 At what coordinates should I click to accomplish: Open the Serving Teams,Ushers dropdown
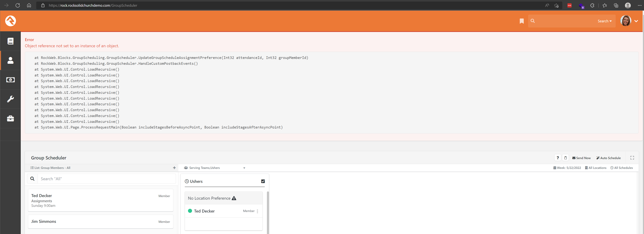pos(244,168)
